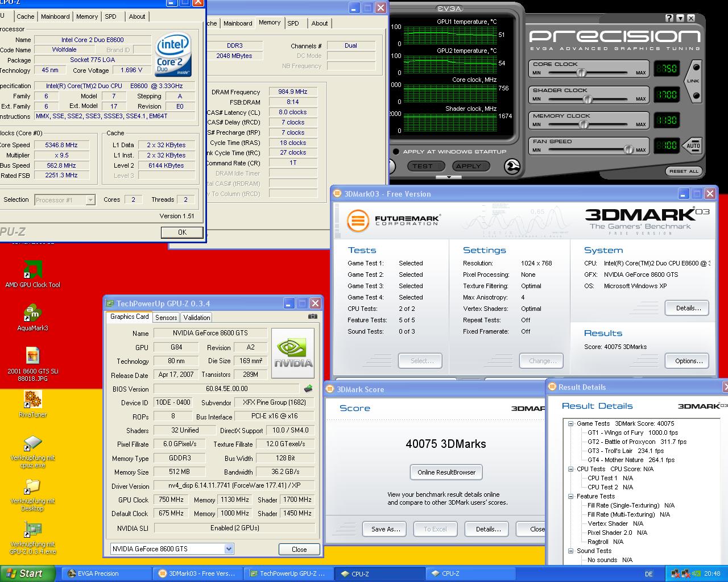
Task: Click Options... under Results in 3DMark03
Action: tap(688, 361)
